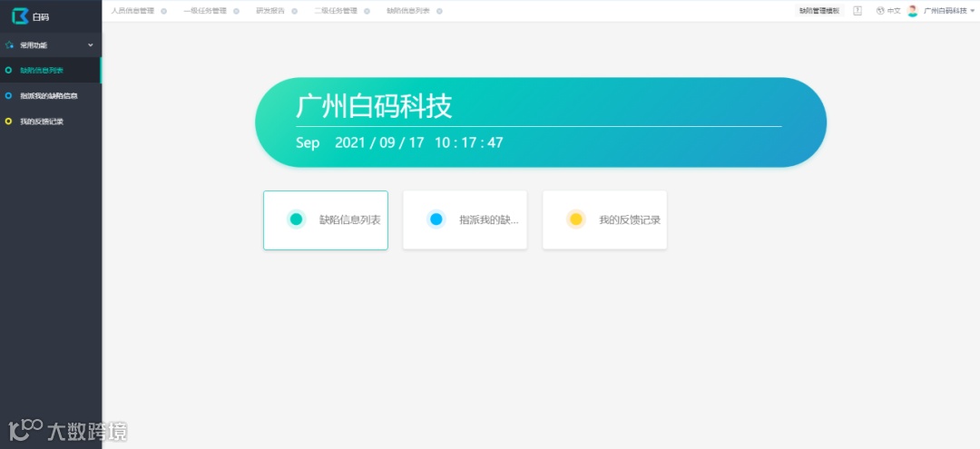
Task: Click the 缺陷管理模板 button in header
Action: point(819,11)
